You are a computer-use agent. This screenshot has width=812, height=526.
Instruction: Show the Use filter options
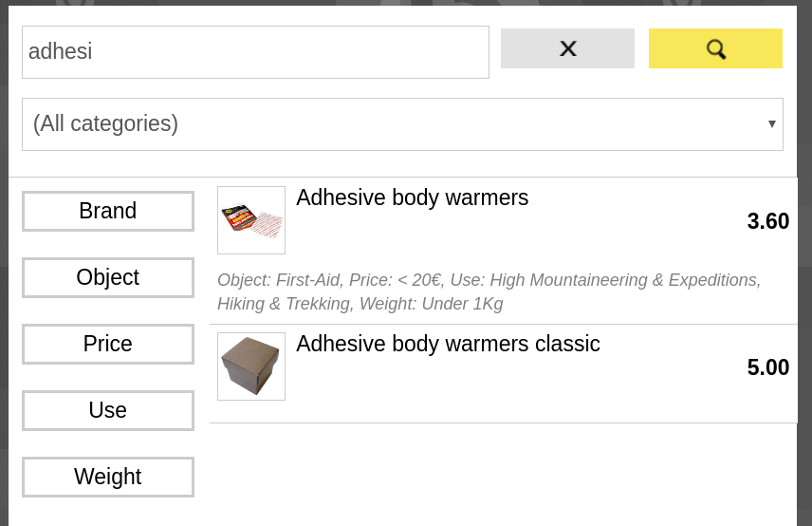click(108, 410)
